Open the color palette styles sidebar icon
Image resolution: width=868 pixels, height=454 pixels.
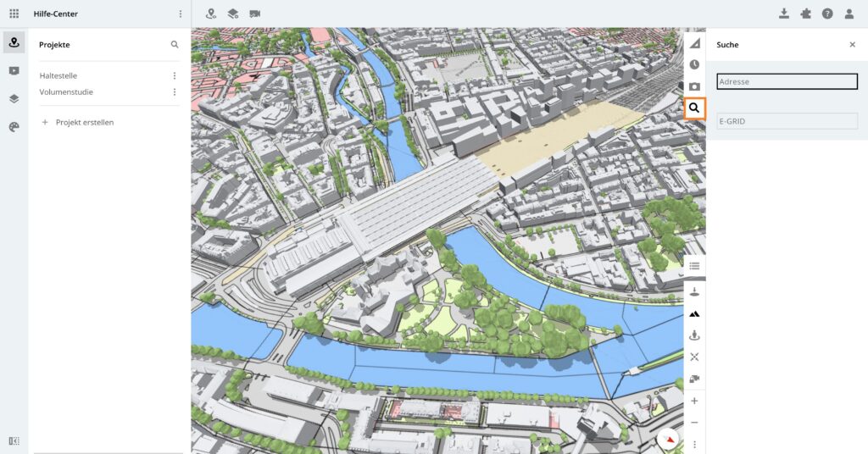[x=14, y=127]
